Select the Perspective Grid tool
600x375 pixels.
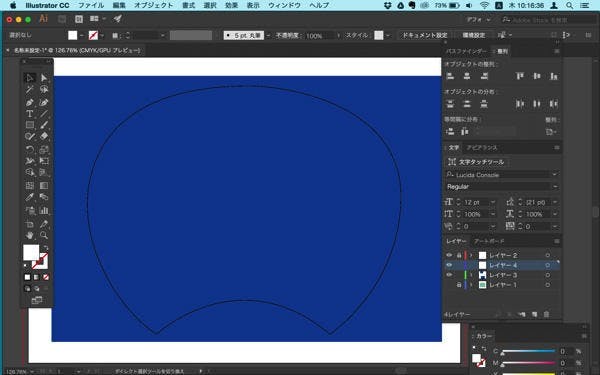tap(44, 172)
